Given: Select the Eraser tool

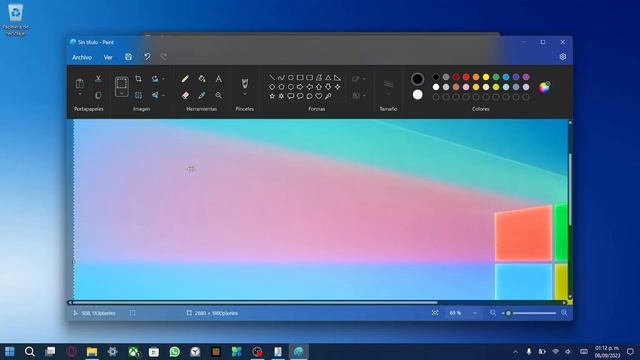Looking at the screenshot, I should point(185,96).
